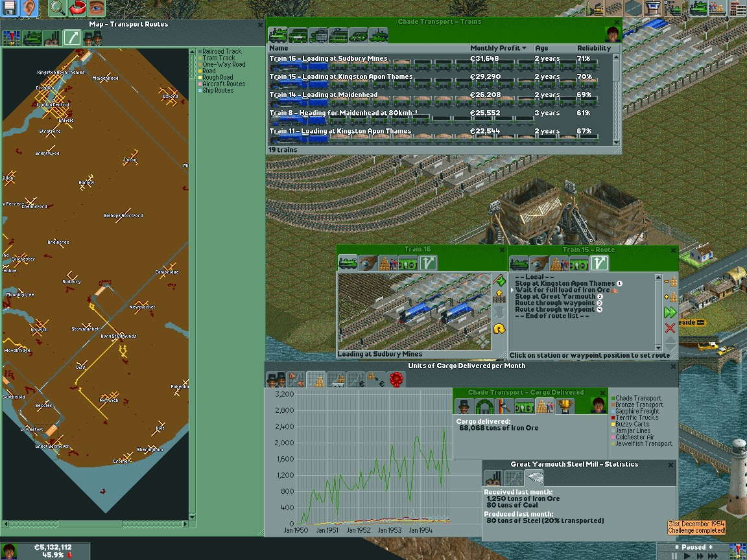Image resolution: width=747 pixels, height=560 pixels.
Task: Show trams in Chade Transport vehicle list
Action: point(338,35)
